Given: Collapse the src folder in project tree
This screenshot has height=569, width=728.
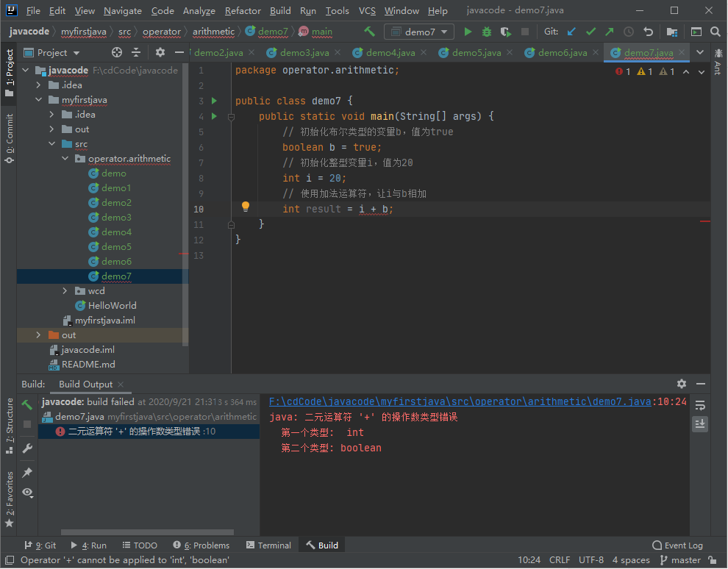Looking at the screenshot, I should (52, 144).
